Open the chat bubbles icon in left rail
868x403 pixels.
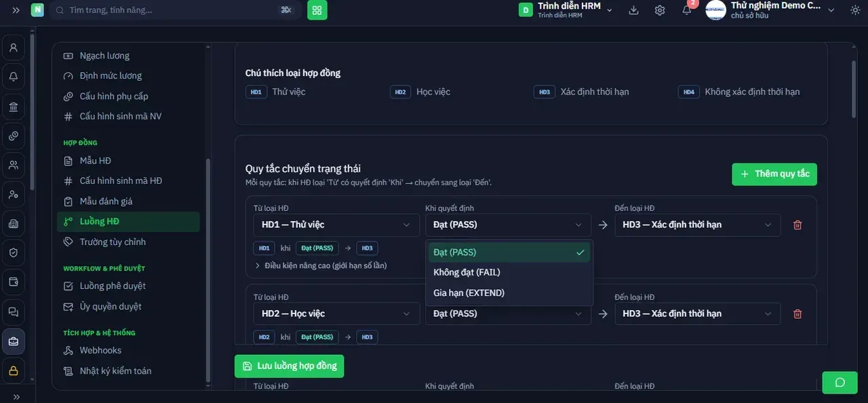tap(14, 311)
